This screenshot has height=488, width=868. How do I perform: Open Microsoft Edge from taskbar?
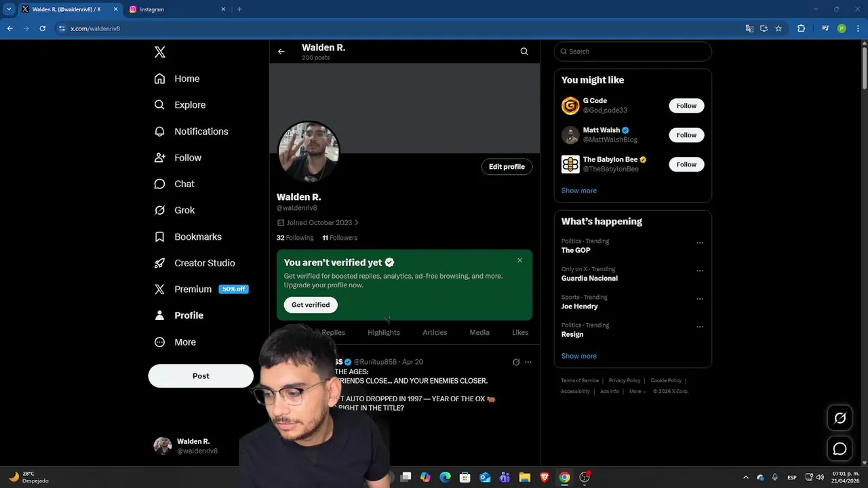pyautogui.click(x=445, y=477)
